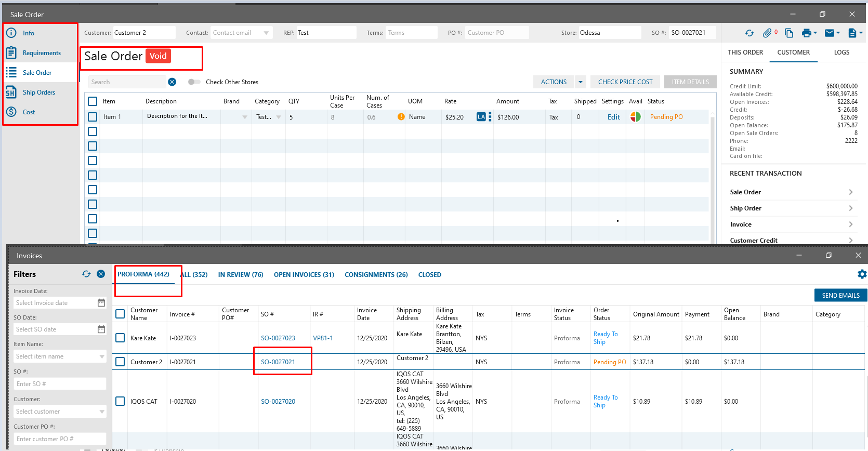Check the select-all box in Sale Order grid
The width and height of the screenshot is (868, 451).
point(93,101)
